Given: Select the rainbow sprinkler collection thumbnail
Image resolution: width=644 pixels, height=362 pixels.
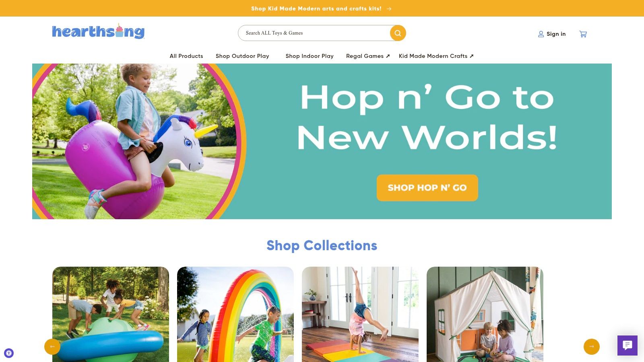Looking at the screenshot, I should click(x=235, y=314).
